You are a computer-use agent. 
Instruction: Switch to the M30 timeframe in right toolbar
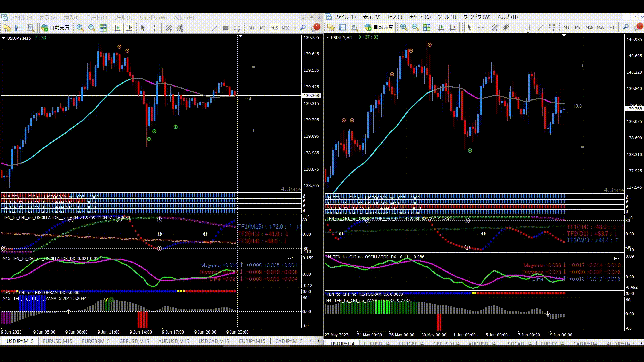[x=600, y=27]
